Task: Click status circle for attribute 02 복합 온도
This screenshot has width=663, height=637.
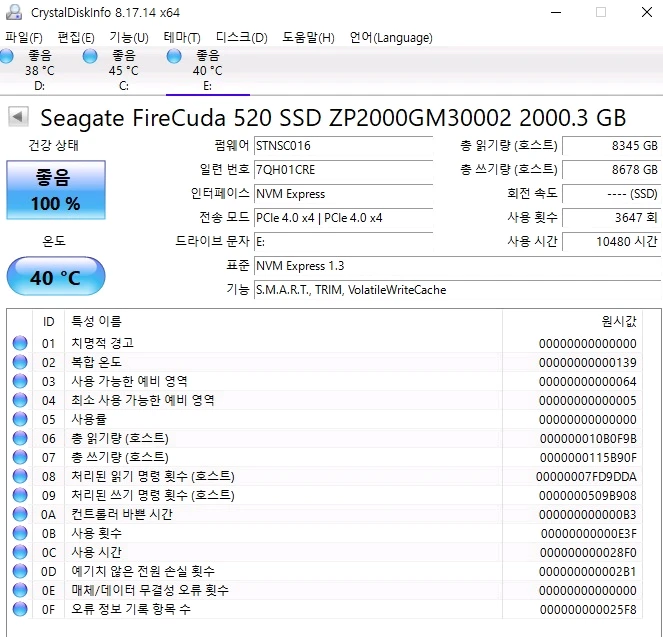Action: (x=20, y=362)
